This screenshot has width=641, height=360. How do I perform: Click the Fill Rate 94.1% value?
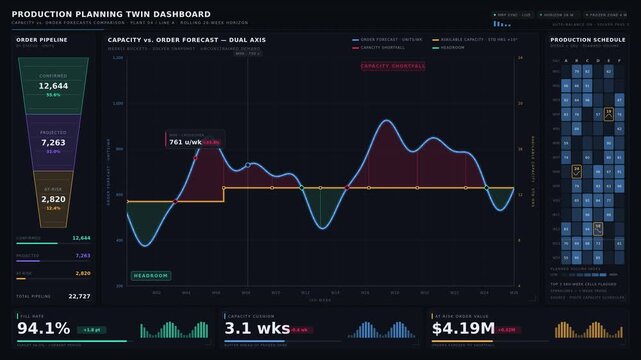click(44, 329)
